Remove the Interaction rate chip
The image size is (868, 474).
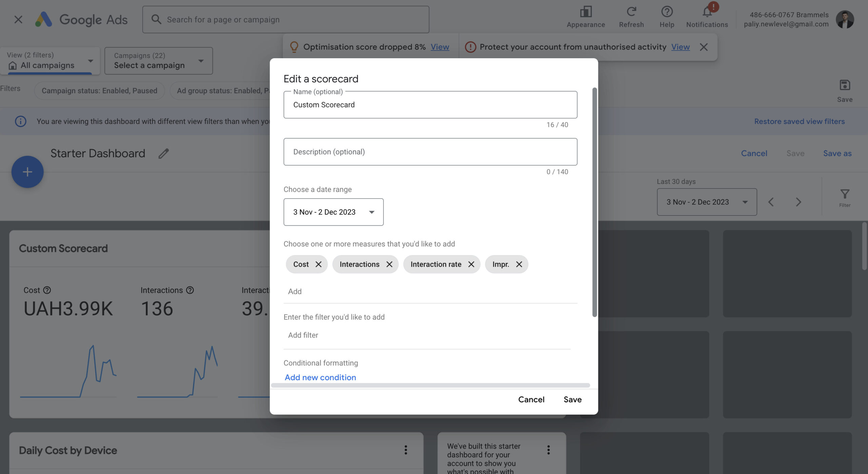coord(471,264)
